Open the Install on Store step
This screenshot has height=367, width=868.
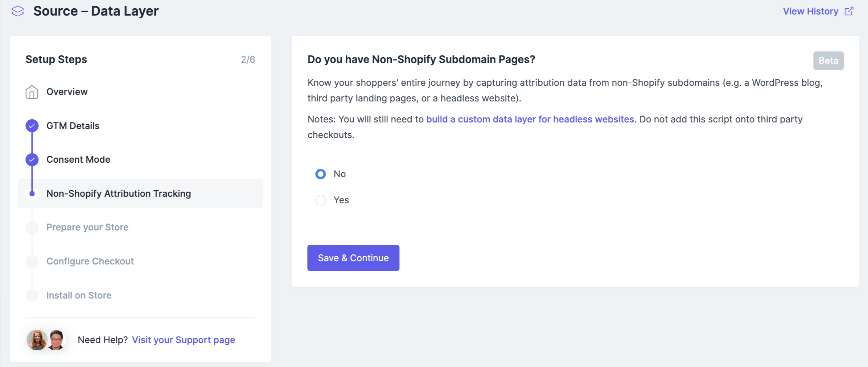(x=79, y=295)
